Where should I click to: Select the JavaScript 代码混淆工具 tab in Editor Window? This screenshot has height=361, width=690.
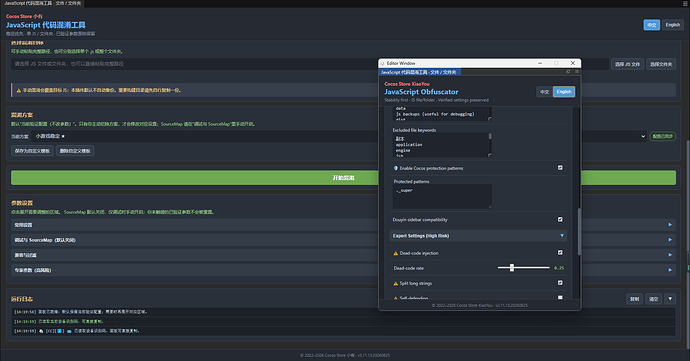point(420,72)
